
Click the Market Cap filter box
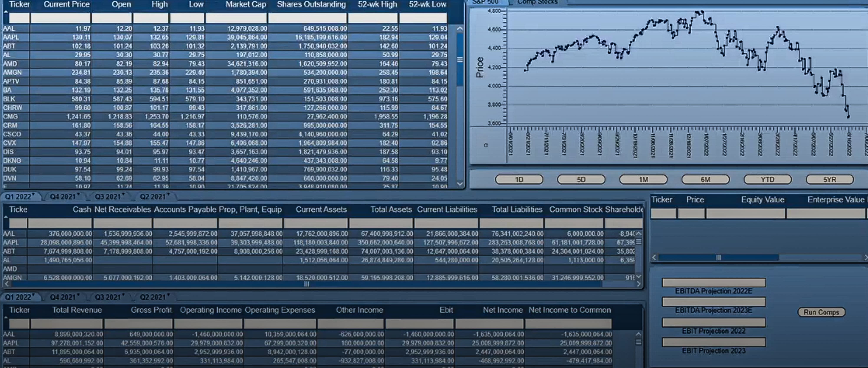coord(237,18)
